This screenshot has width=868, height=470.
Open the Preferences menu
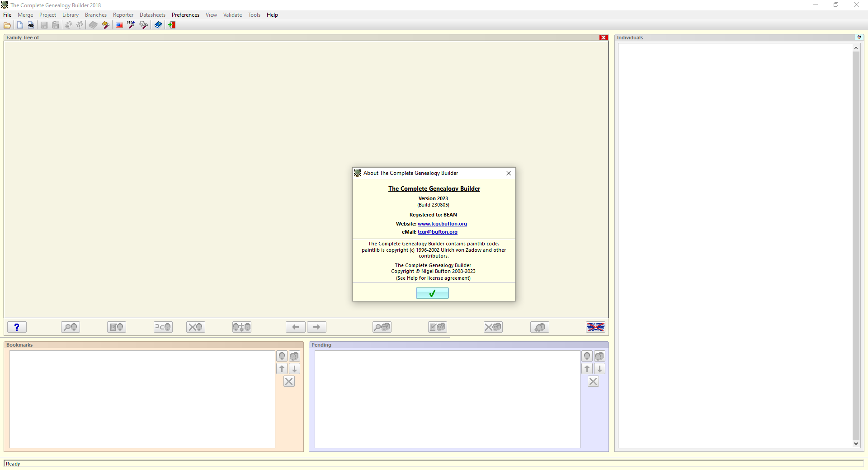[185, 15]
